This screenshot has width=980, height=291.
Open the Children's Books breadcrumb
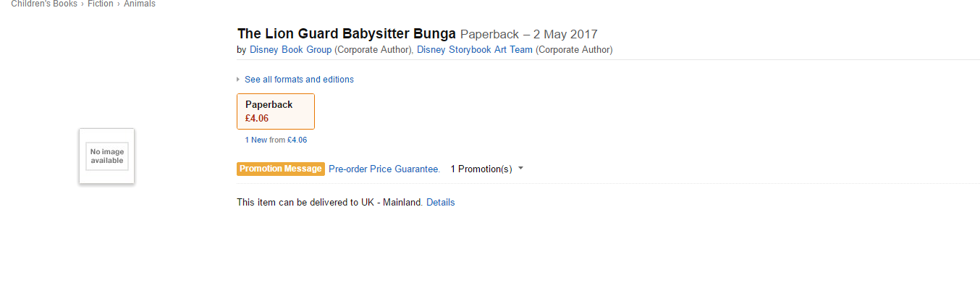[x=44, y=4]
